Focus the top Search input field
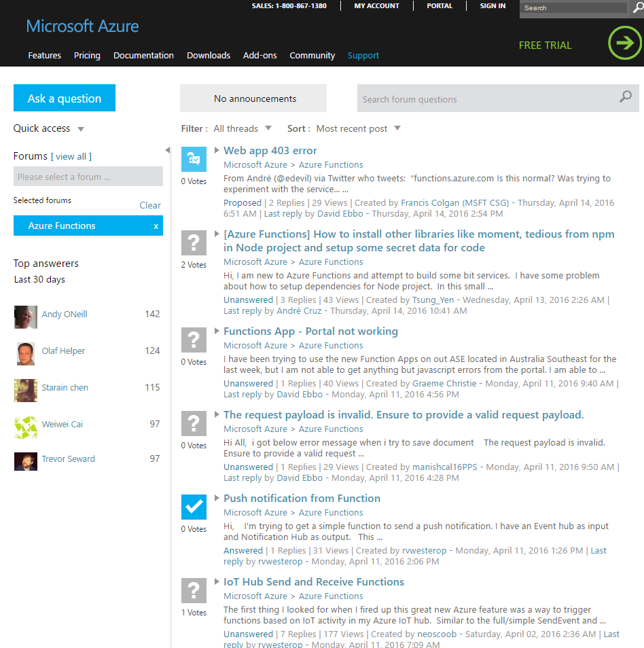Screen dimensions: 644x648 (573, 8)
